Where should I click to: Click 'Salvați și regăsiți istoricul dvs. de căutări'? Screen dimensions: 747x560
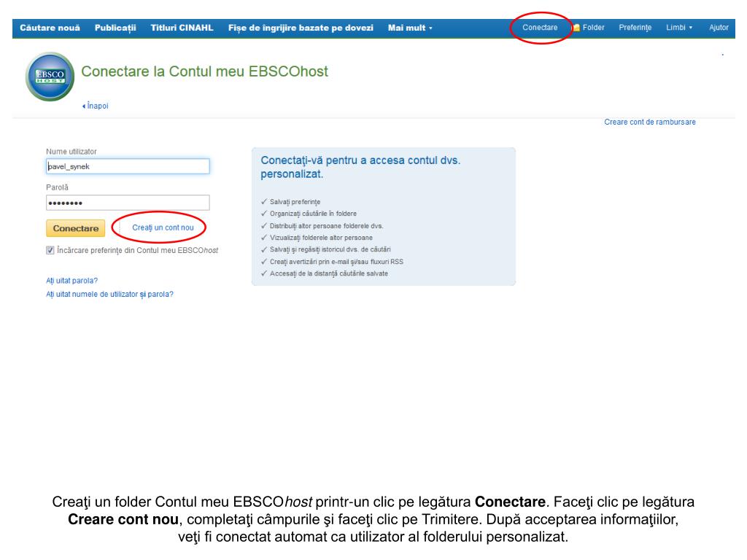tap(330, 249)
